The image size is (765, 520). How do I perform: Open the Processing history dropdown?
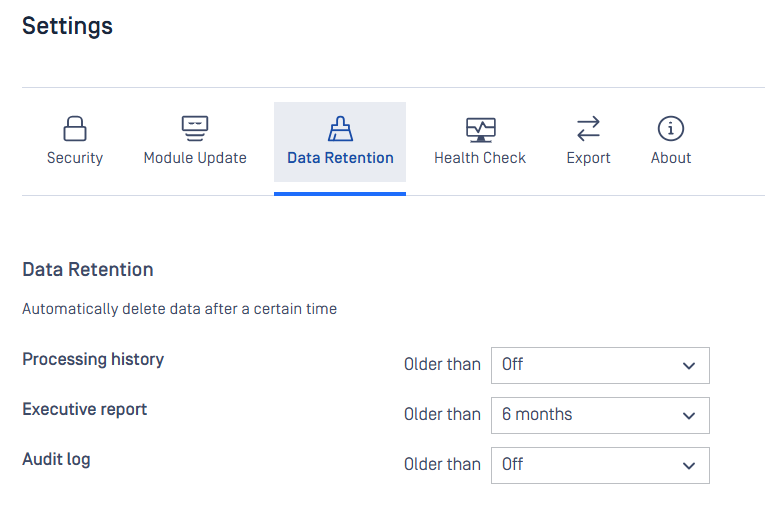600,365
